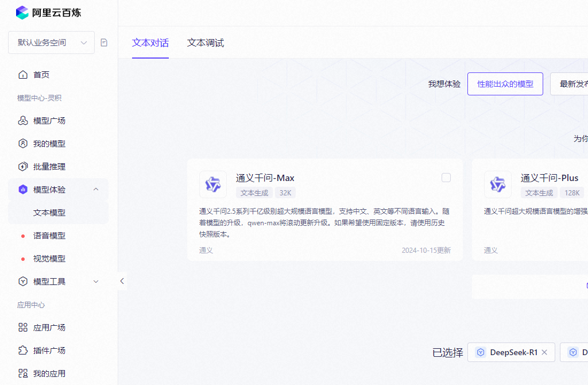Image resolution: width=588 pixels, height=385 pixels.
Task: Choose the 性能出众的模型 filter button
Action: (505, 84)
